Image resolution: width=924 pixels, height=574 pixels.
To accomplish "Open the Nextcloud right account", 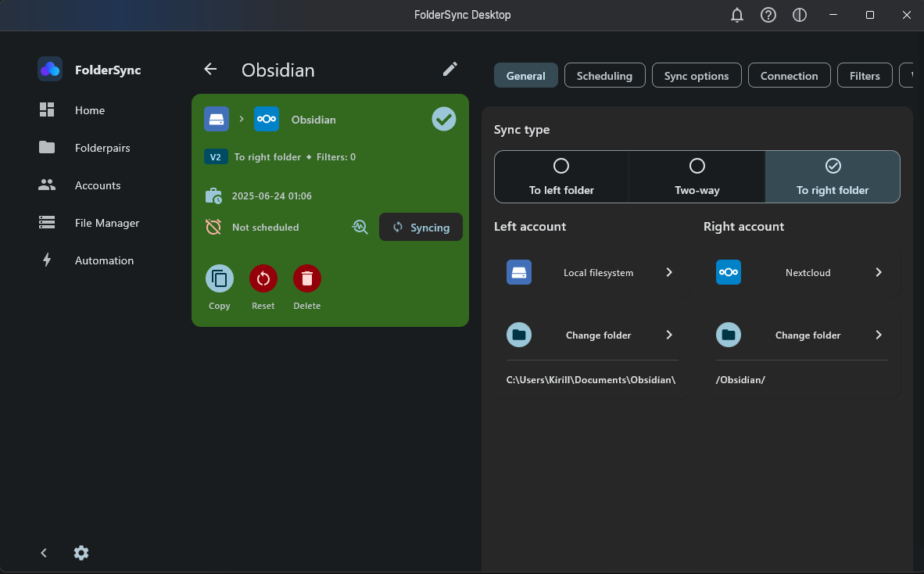I will click(x=801, y=272).
